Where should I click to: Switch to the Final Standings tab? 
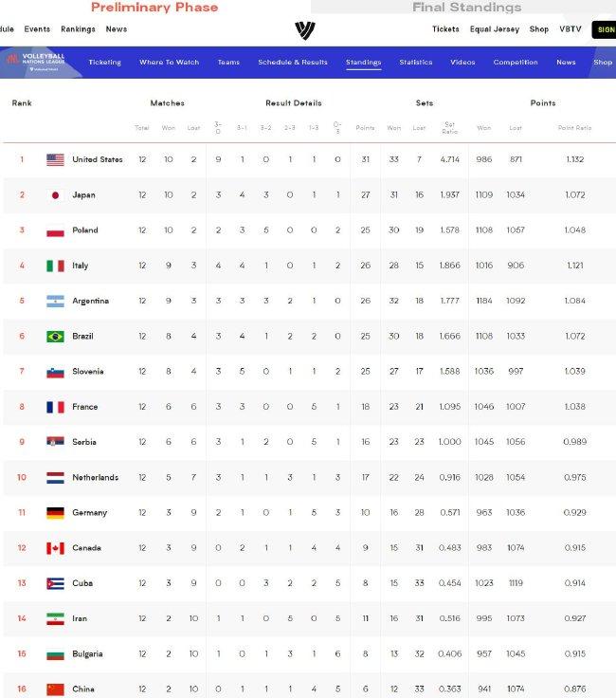tap(466, 8)
